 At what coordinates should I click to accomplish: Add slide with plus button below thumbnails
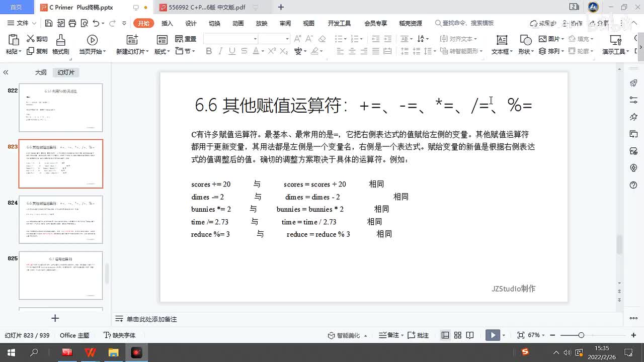(x=55, y=318)
